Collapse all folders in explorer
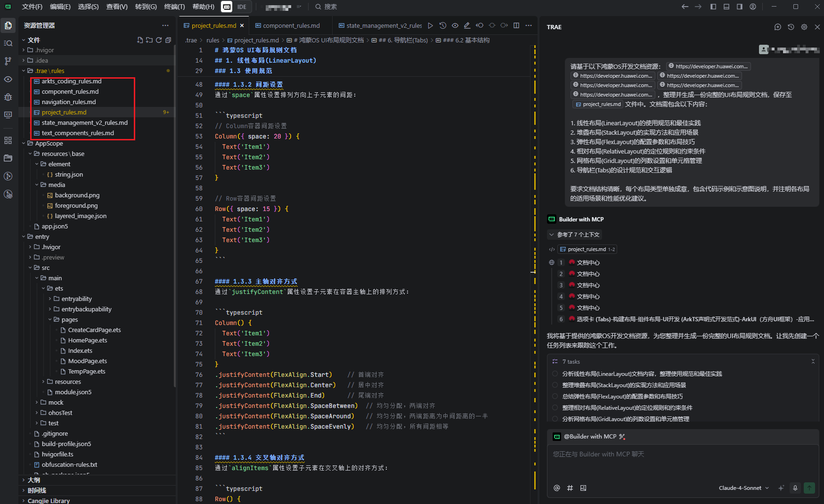Image resolution: width=824 pixels, height=504 pixels. [x=168, y=40]
